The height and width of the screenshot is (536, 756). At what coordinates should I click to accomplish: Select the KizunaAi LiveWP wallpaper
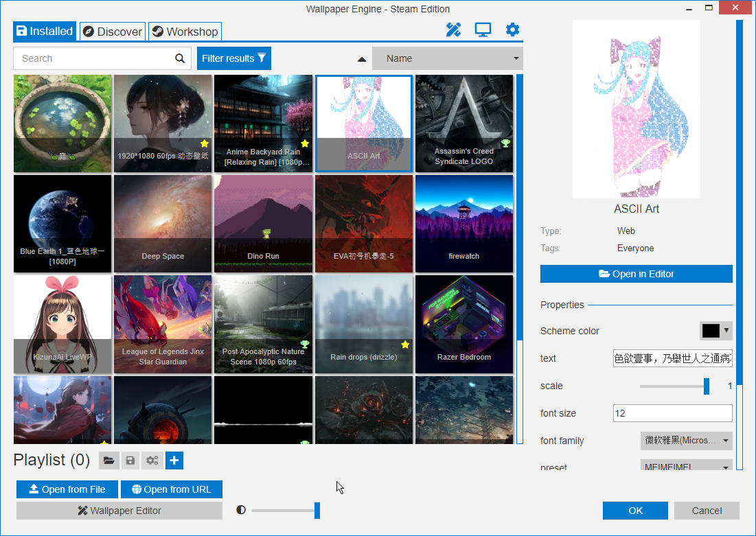click(x=62, y=325)
